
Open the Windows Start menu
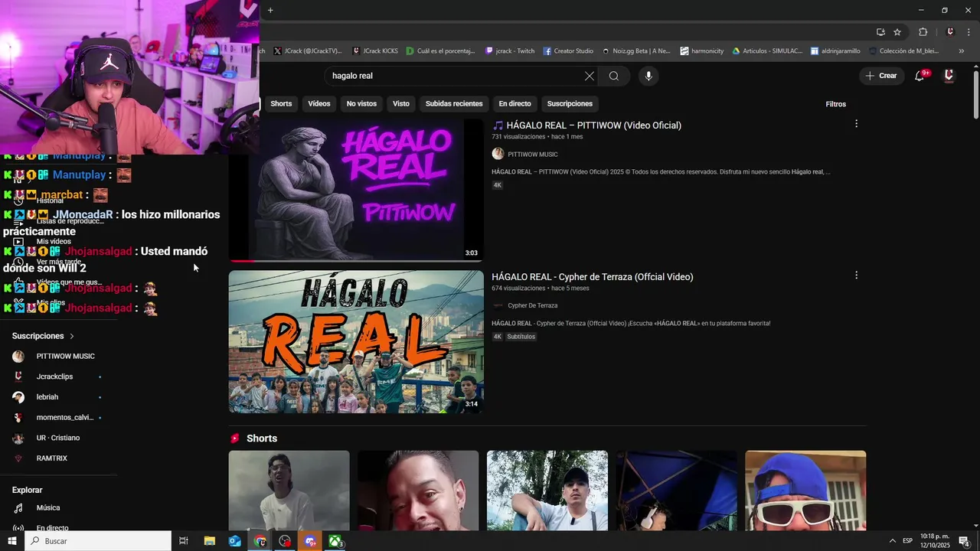11,541
